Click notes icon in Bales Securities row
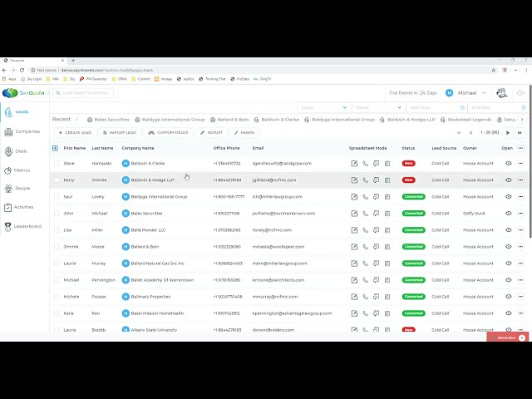The image size is (532, 399). [387, 214]
